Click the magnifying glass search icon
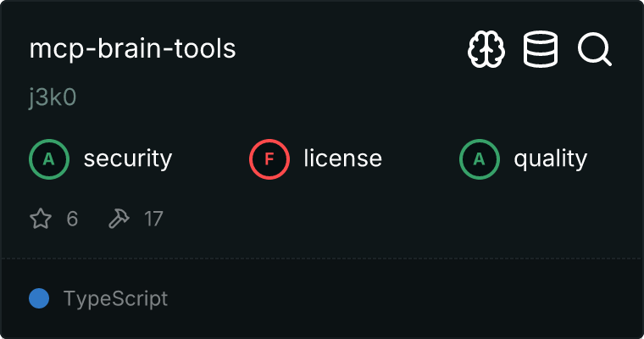 595,50
